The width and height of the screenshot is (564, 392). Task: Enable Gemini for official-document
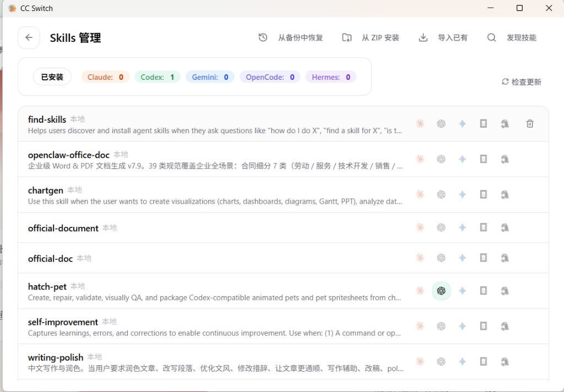pyautogui.click(x=463, y=227)
